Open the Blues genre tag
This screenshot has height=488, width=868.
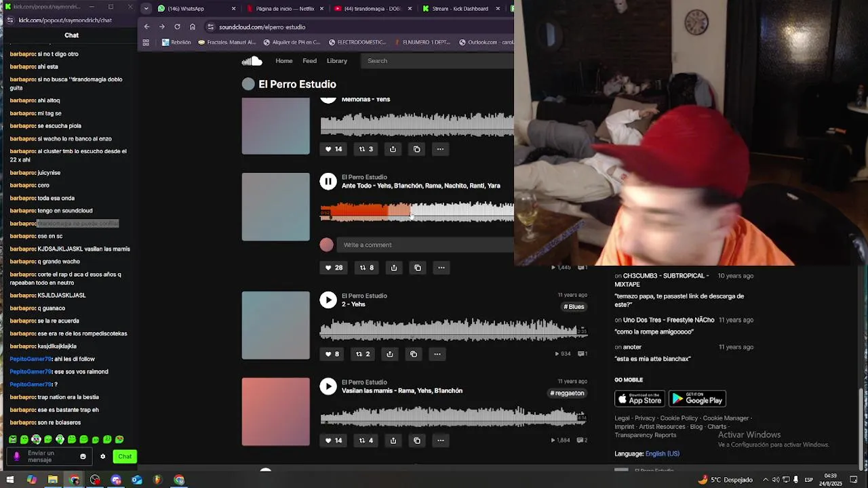pos(574,307)
